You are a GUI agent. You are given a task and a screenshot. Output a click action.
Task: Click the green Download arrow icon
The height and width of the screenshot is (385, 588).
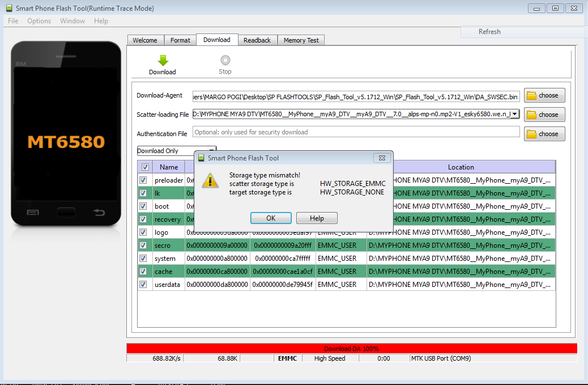(x=163, y=61)
